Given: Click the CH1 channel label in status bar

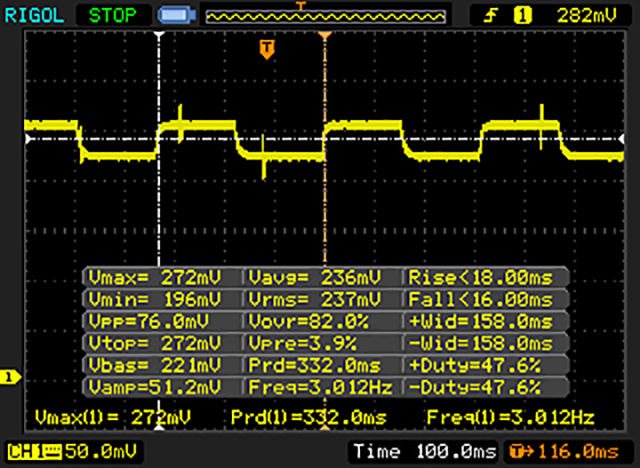Looking at the screenshot, I should pos(34,451).
